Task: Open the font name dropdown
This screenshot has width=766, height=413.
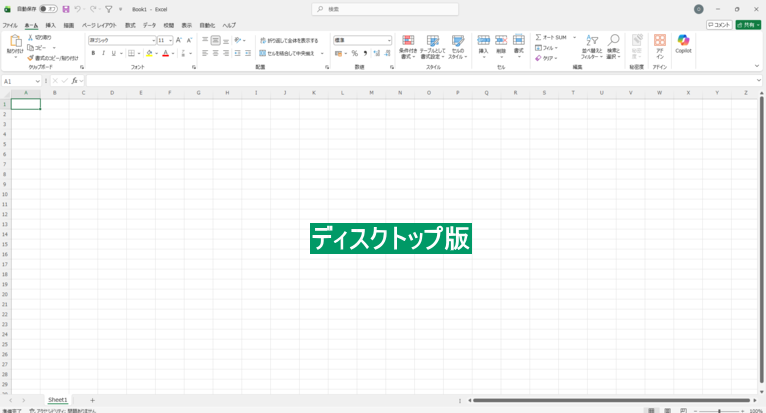Action: tap(153, 40)
